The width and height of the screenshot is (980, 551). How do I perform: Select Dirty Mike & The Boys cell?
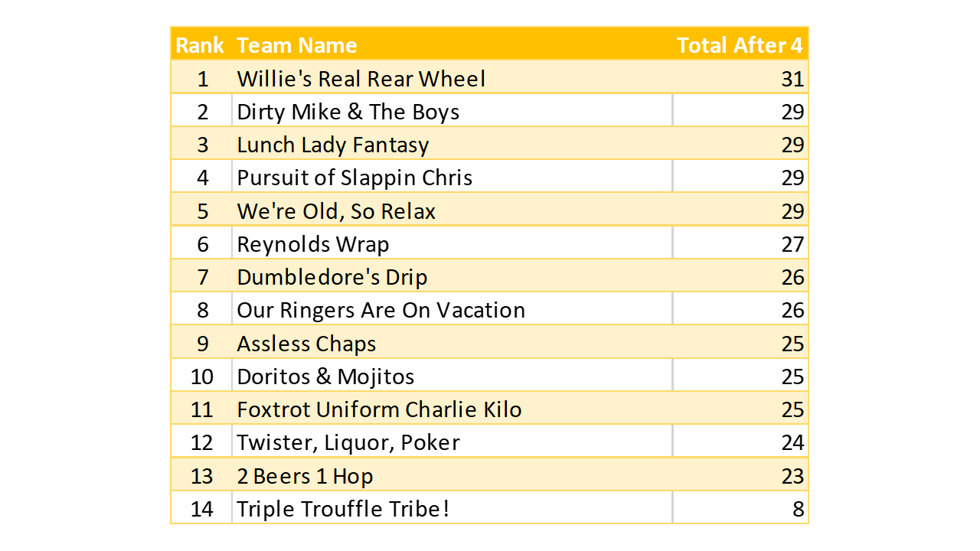tap(348, 112)
